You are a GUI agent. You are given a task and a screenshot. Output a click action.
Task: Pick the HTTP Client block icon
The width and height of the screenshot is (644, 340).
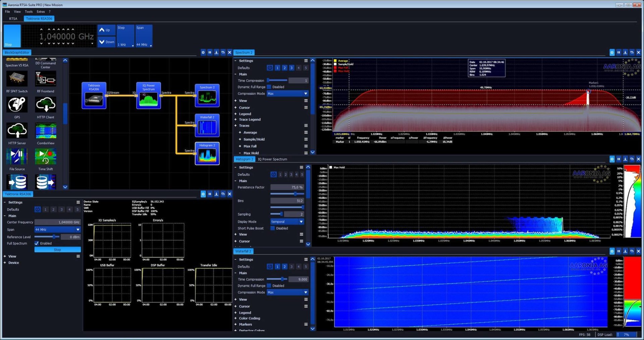[x=46, y=105]
